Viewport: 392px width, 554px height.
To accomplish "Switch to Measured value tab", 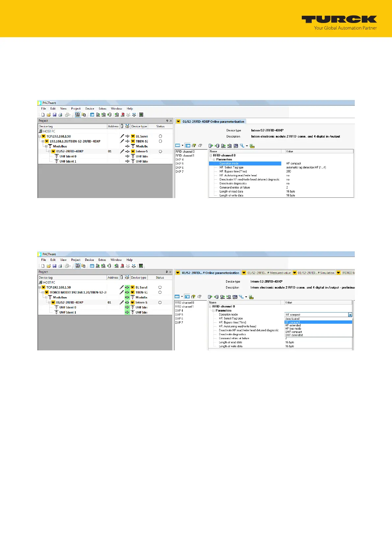I will [x=267, y=273].
